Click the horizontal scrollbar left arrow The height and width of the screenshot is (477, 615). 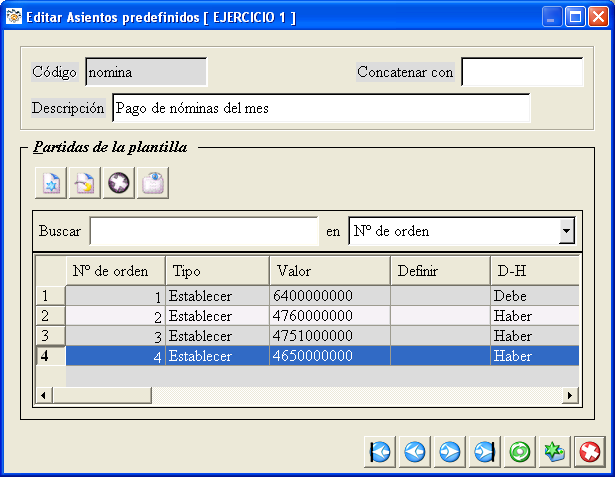click(44, 395)
